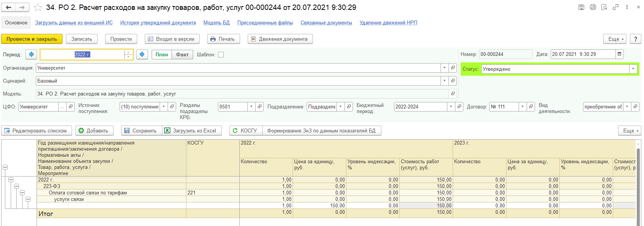Open Модель record with the open icon

(x=453, y=94)
